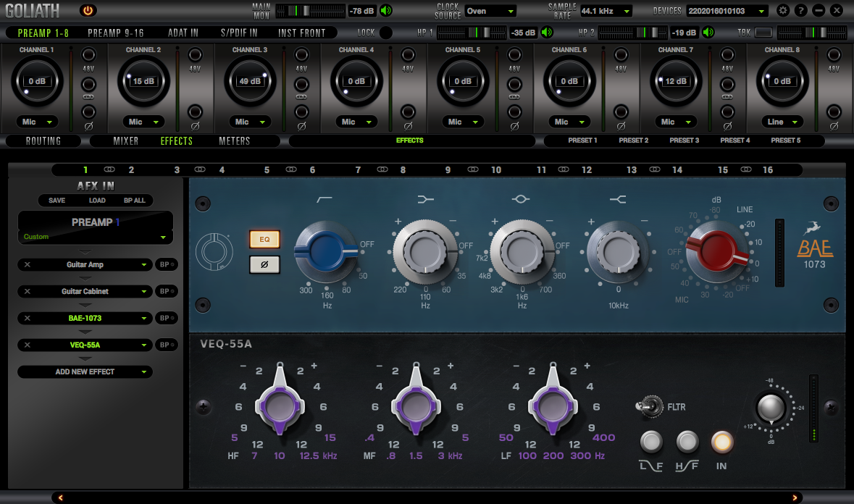Open the Routing tab
The width and height of the screenshot is (854, 504).
click(x=43, y=141)
